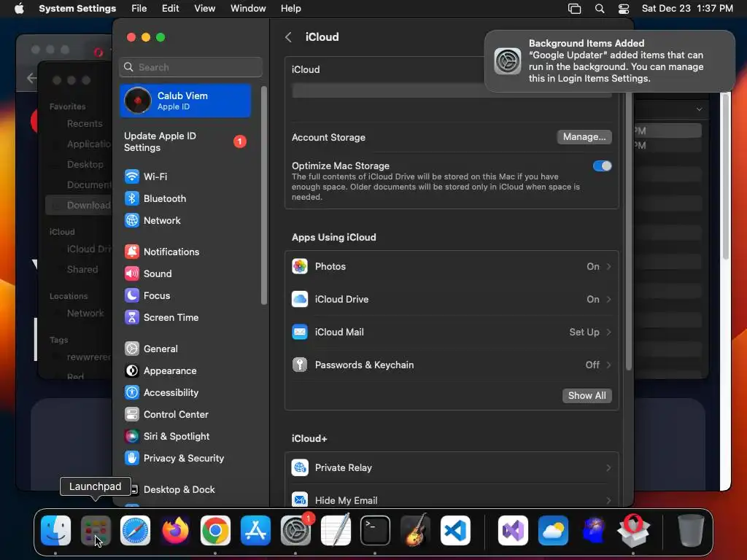Open Update Apple ID Settings notice

185,142
